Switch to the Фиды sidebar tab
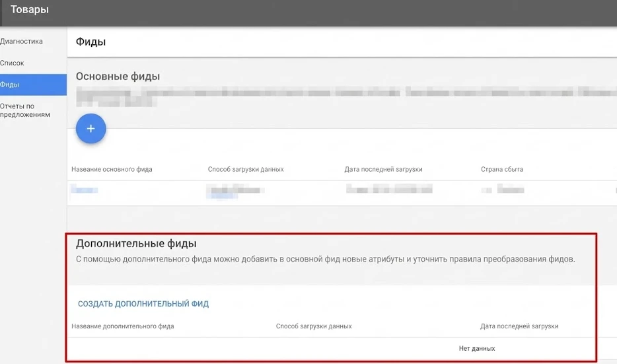Image resolution: width=617 pixels, height=364 pixels. (11, 85)
